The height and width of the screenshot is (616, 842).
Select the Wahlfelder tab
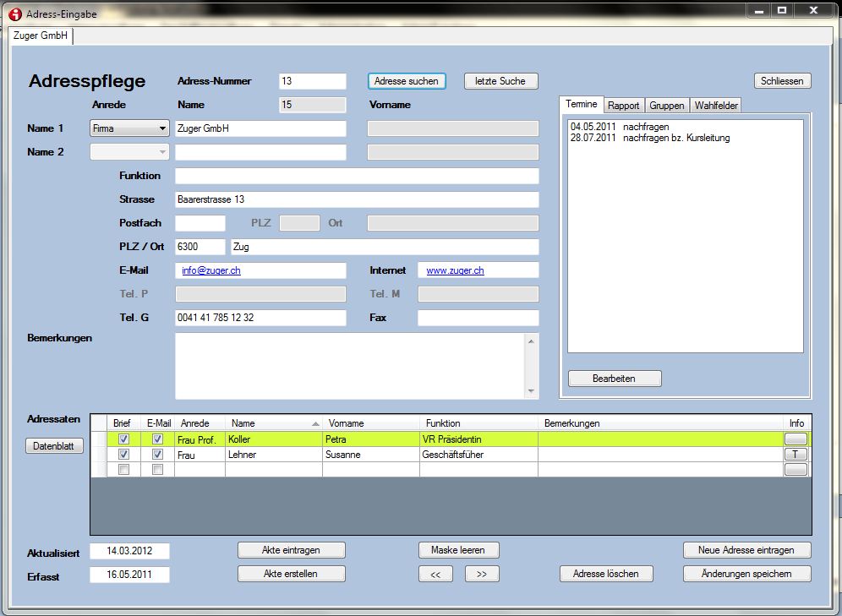point(717,106)
